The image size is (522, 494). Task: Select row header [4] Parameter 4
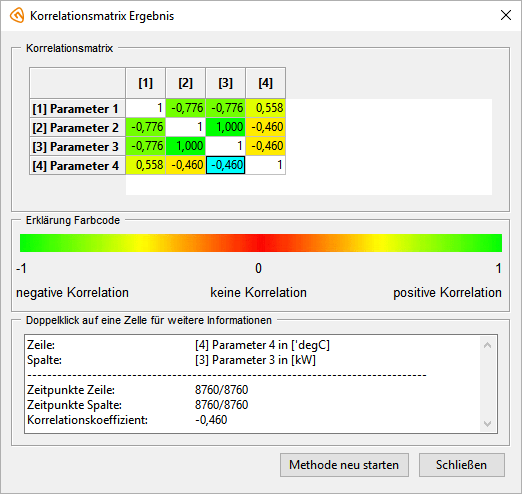coord(77,165)
